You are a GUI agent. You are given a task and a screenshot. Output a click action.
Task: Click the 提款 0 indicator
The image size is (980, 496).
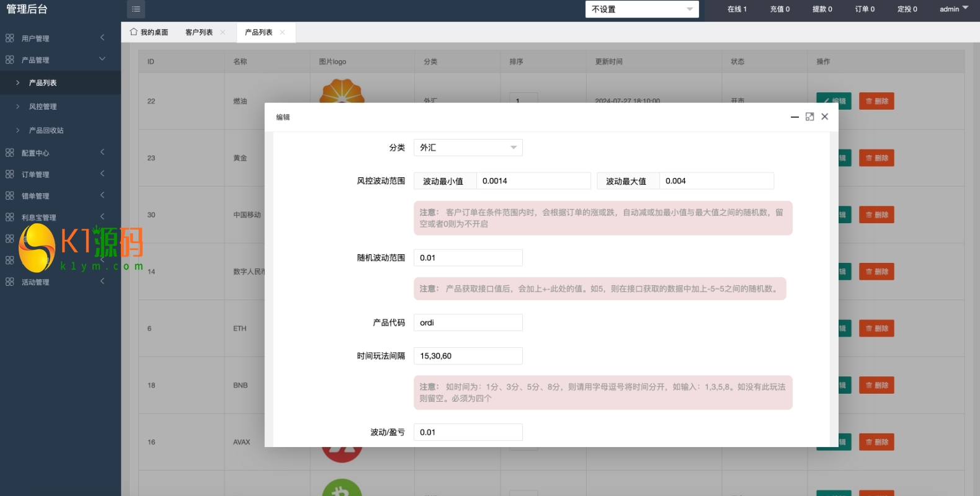point(822,9)
